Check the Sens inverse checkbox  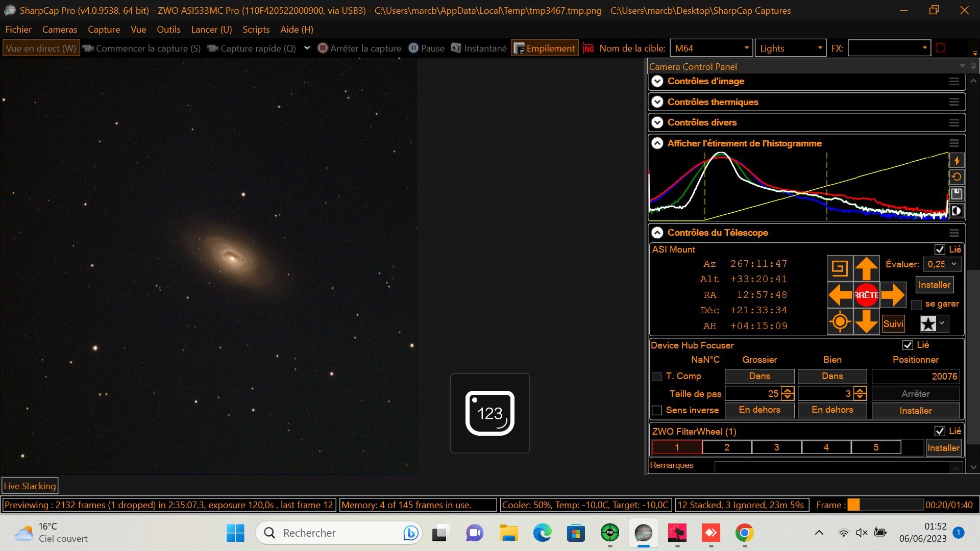(x=657, y=410)
